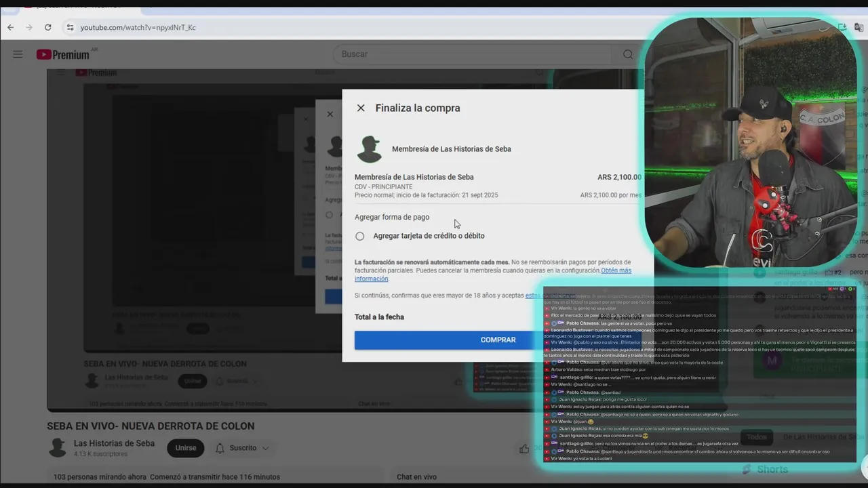Go back with the browser back arrow

[x=10, y=27]
